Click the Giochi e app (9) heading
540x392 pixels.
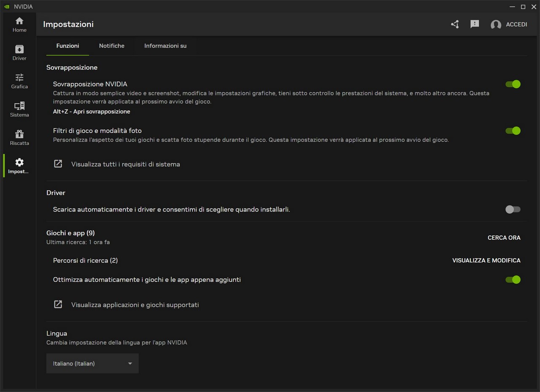point(70,233)
